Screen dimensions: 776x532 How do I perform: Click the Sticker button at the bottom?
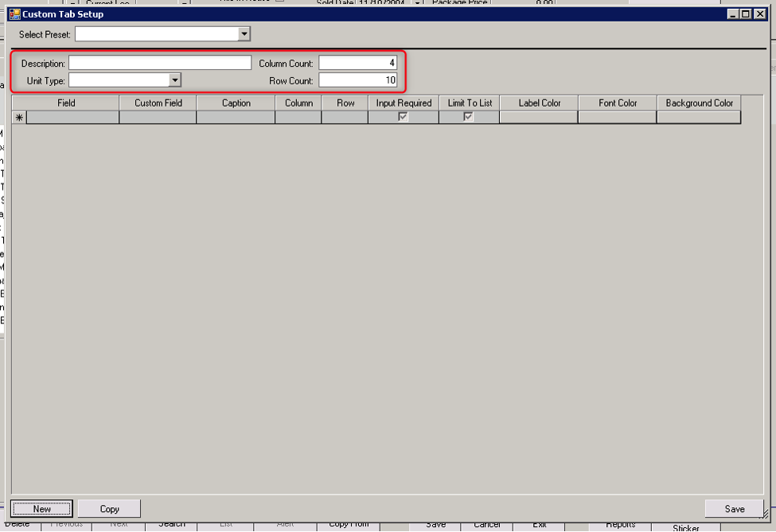click(685, 527)
